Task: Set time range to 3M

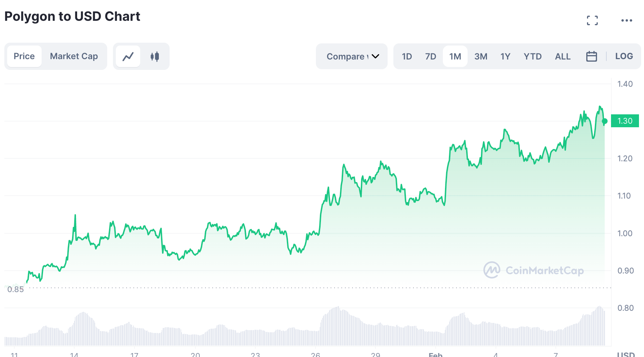Action: tap(480, 56)
